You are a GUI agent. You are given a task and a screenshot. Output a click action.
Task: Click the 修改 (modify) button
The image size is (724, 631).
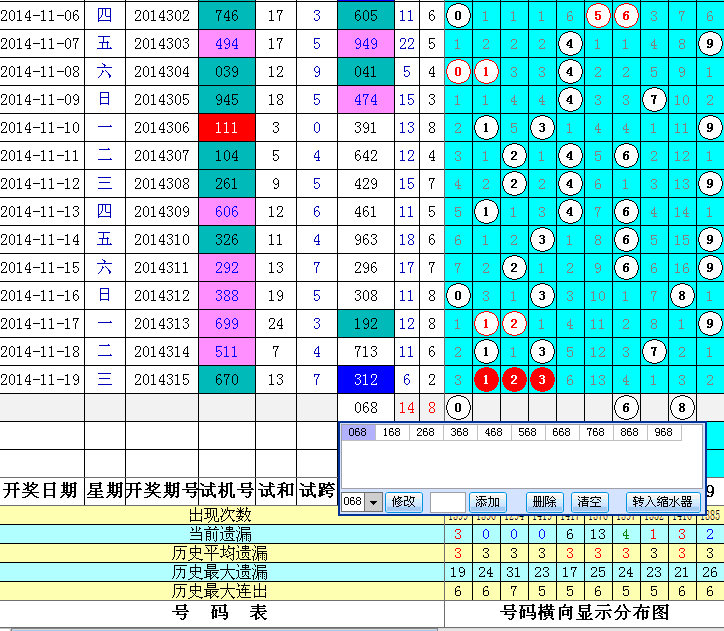click(402, 502)
